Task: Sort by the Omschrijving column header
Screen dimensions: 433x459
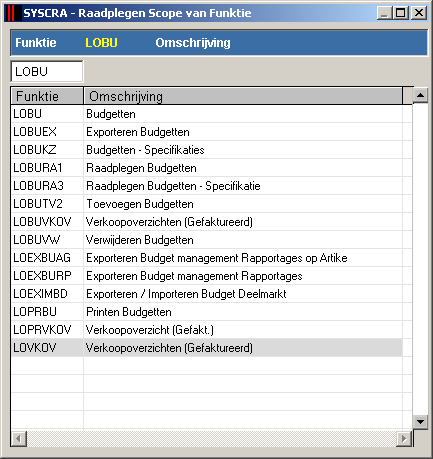Action: click(x=243, y=96)
